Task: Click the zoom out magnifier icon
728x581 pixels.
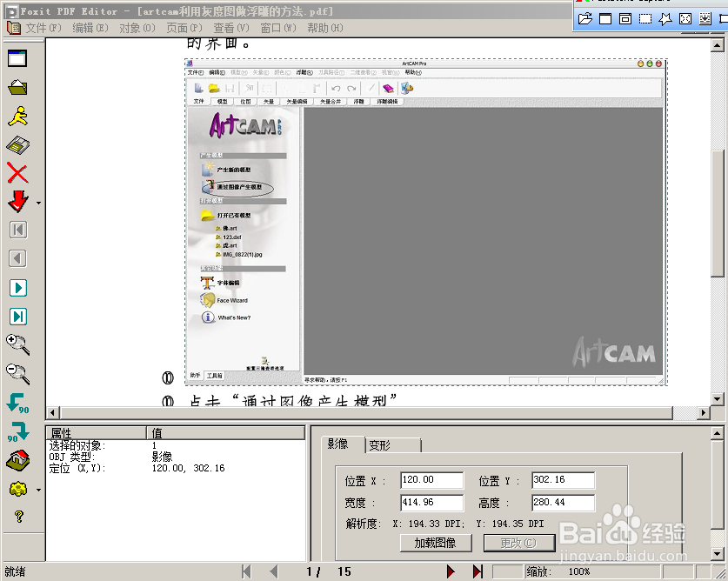Action: click(17, 374)
